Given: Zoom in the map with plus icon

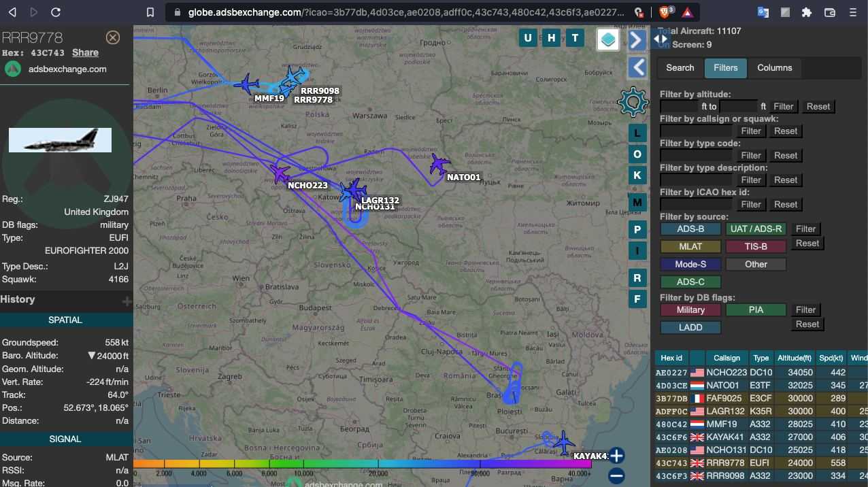Looking at the screenshot, I should (616, 456).
